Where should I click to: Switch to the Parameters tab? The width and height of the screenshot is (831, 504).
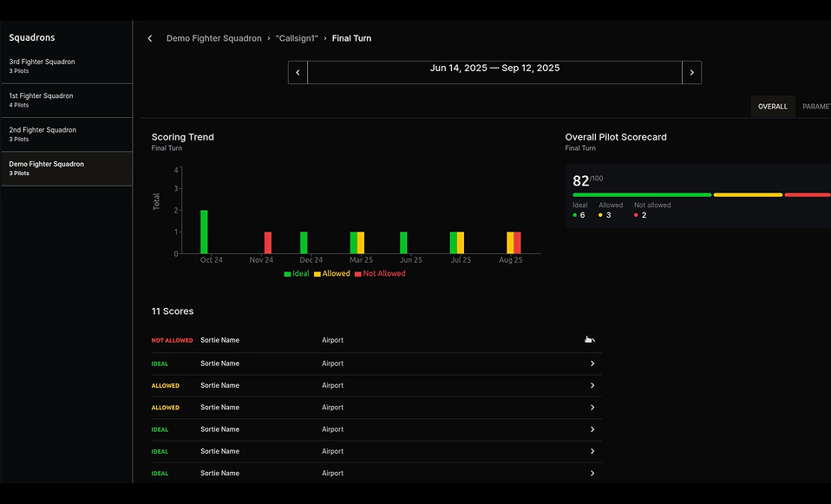[x=815, y=107]
